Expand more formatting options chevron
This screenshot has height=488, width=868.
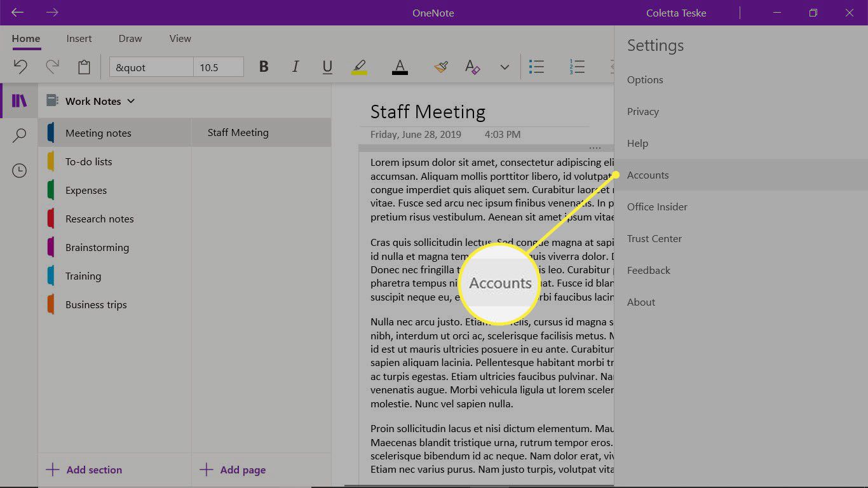coord(505,67)
